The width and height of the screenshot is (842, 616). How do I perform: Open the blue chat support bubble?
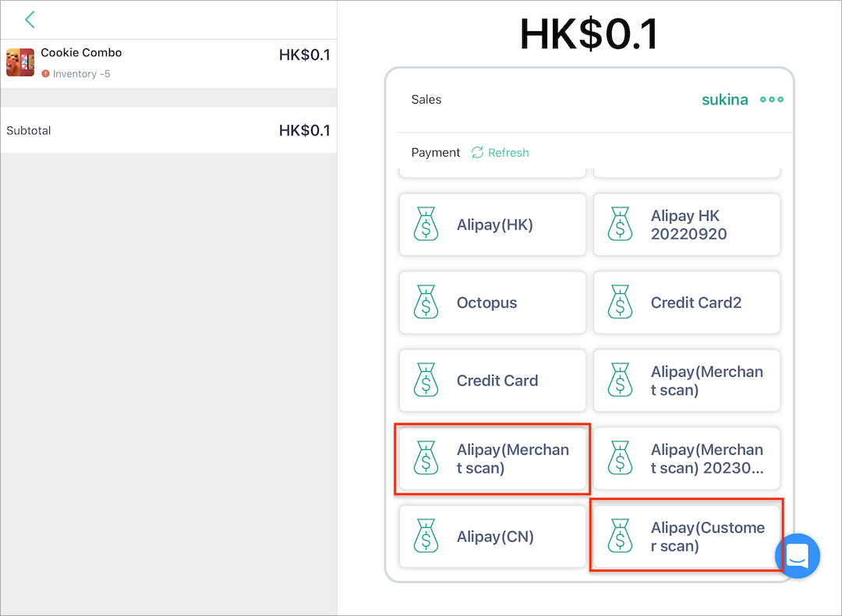click(x=798, y=555)
